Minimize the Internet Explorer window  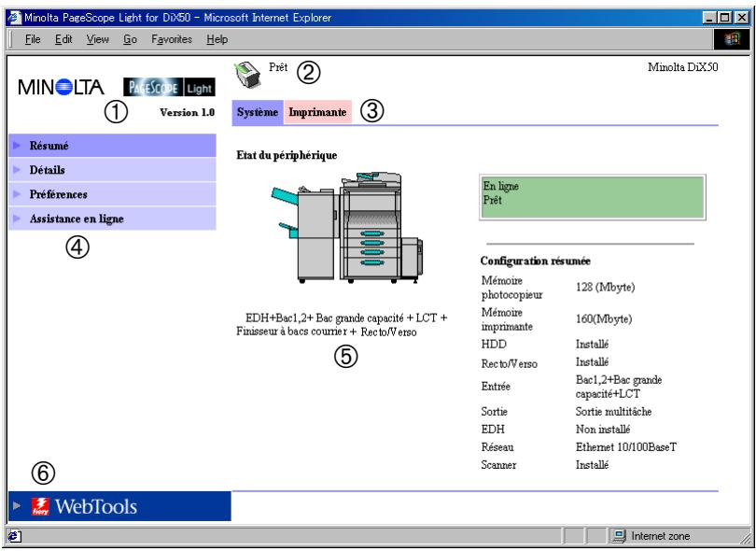(708, 18)
